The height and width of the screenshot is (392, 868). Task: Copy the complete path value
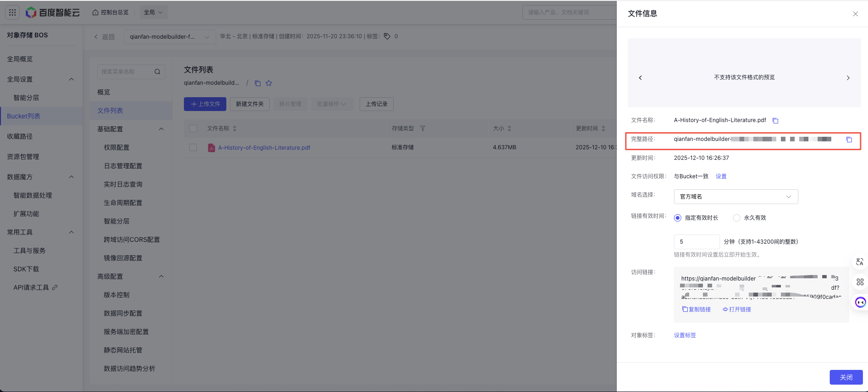849,140
